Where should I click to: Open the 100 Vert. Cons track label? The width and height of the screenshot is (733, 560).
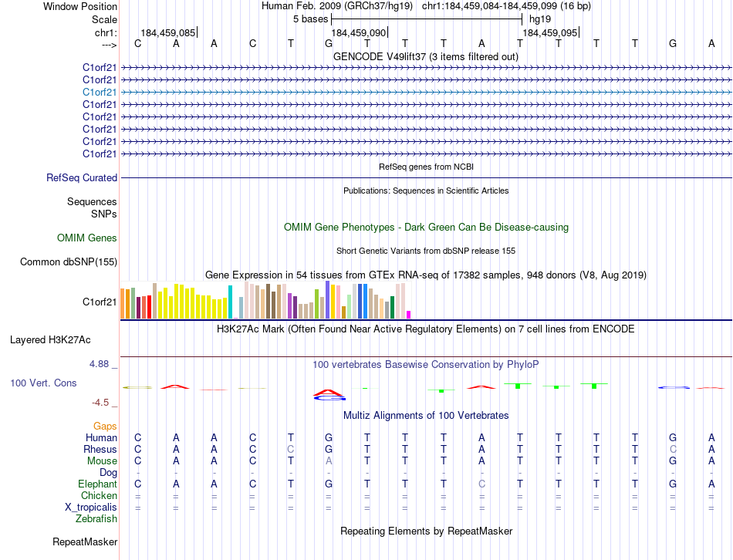pos(43,383)
